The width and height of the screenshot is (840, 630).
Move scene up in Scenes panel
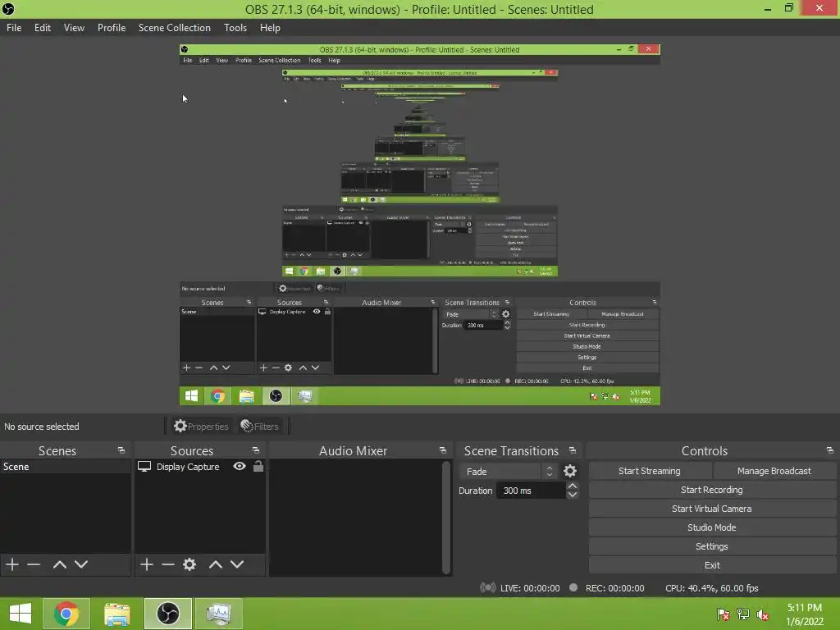(59, 564)
